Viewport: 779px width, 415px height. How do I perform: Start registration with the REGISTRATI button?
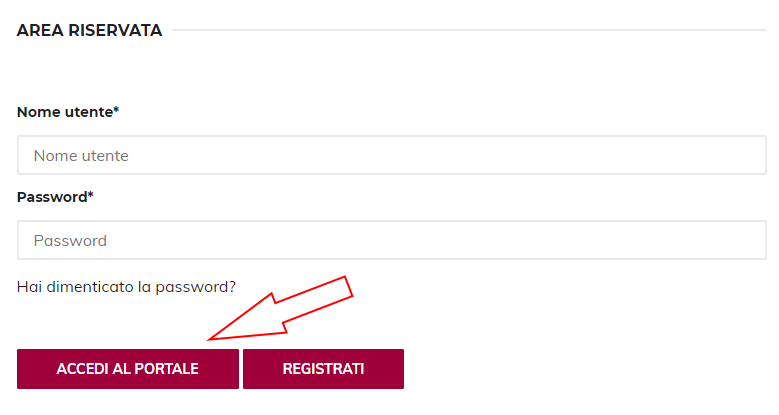coord(323,369)
